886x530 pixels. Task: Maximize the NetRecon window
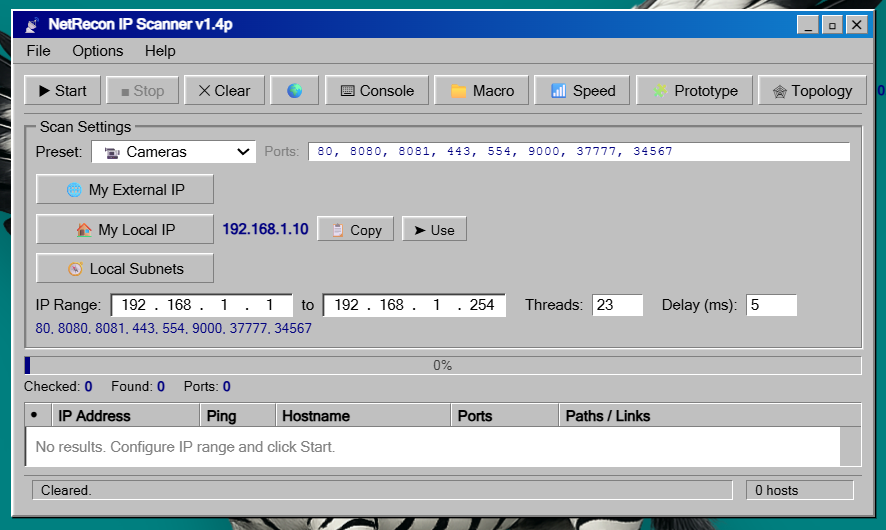tap(832, 25)
